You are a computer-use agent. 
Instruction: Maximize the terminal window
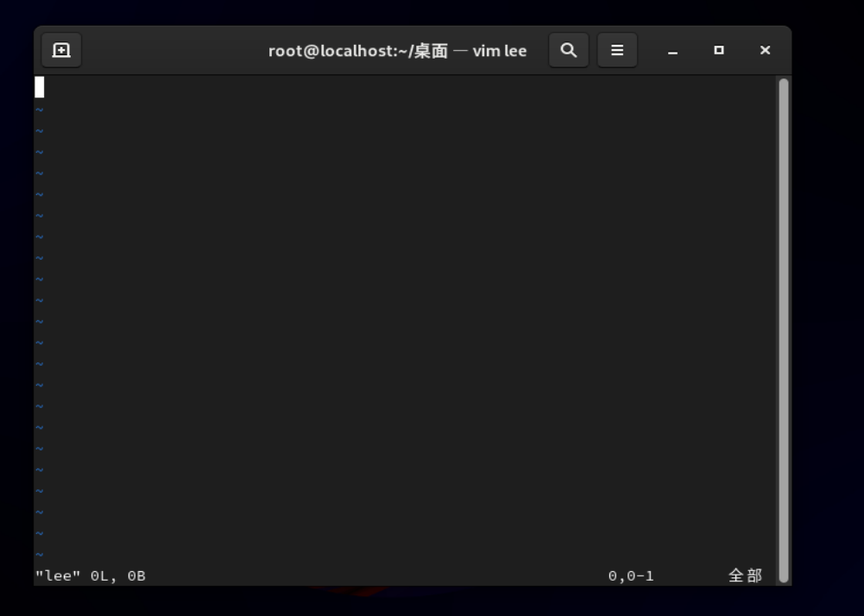click(x=718, y=50)
